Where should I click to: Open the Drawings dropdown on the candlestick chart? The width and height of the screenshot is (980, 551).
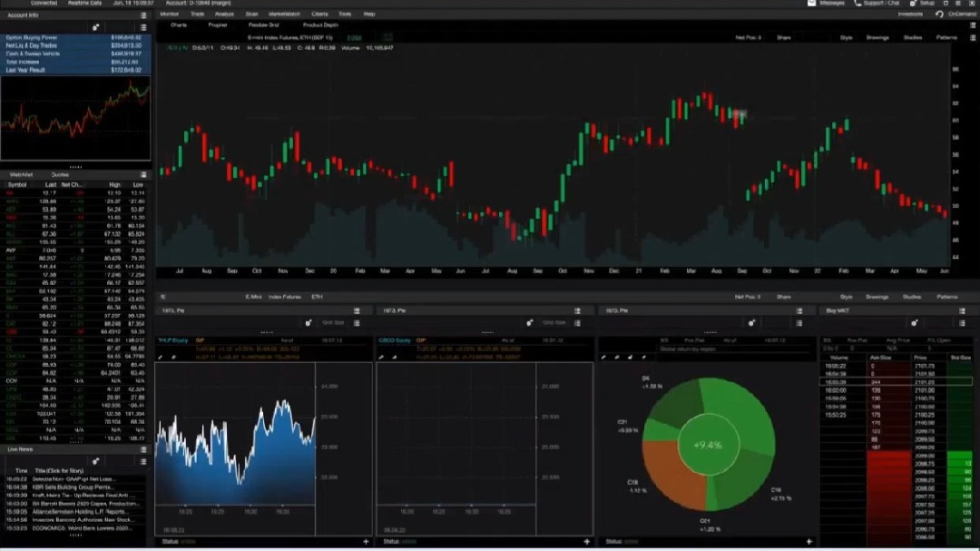click(x=877, y=37)
